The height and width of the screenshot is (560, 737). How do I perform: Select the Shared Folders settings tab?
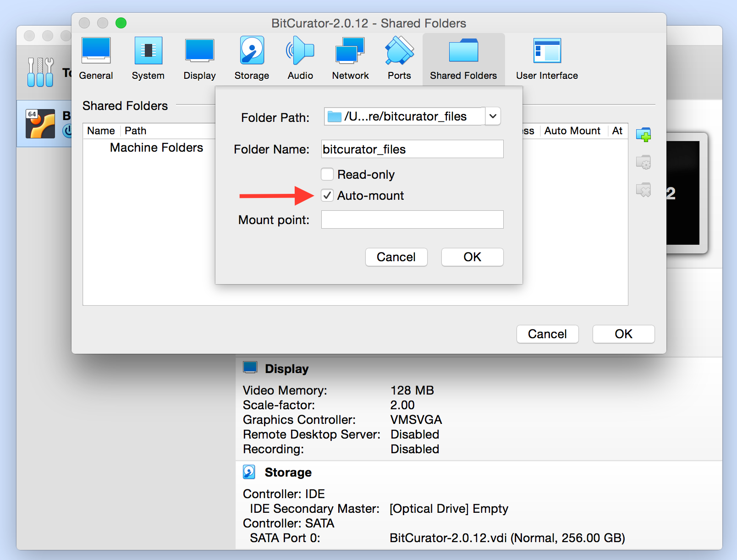463,59
